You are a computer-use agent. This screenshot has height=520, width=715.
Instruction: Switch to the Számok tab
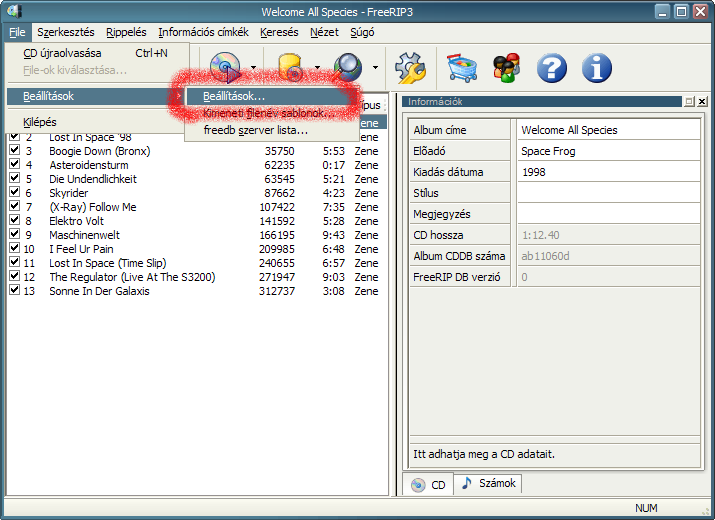[488, 483]
